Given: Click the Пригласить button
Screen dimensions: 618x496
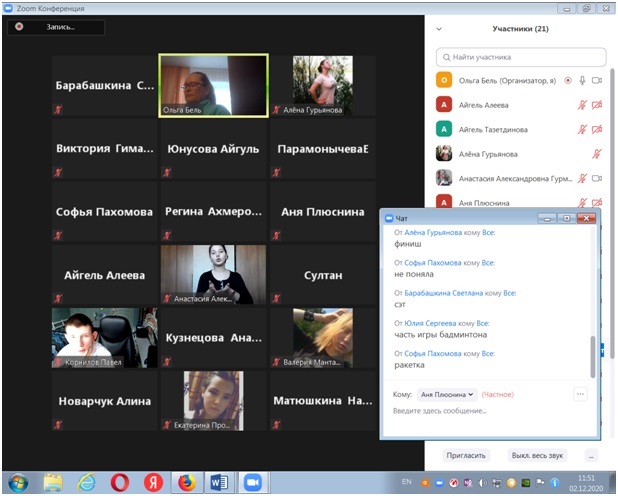Looking at the screenshot, I should point(467,455).
